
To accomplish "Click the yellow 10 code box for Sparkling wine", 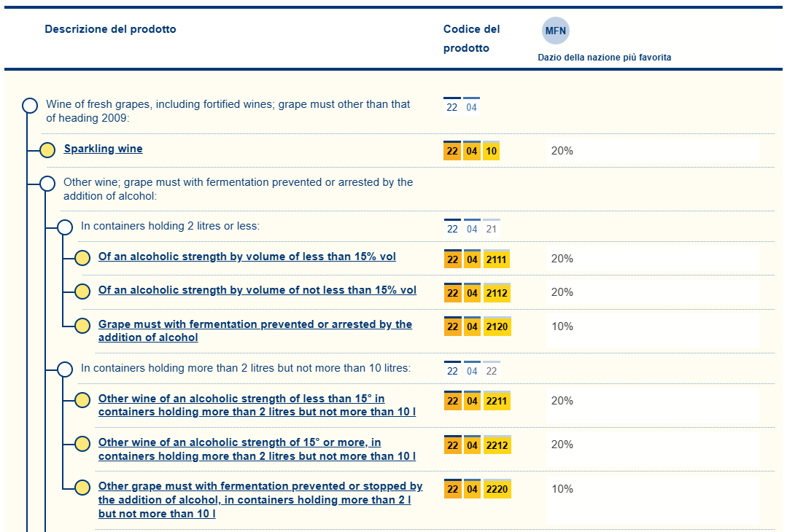I will point(491,152).
